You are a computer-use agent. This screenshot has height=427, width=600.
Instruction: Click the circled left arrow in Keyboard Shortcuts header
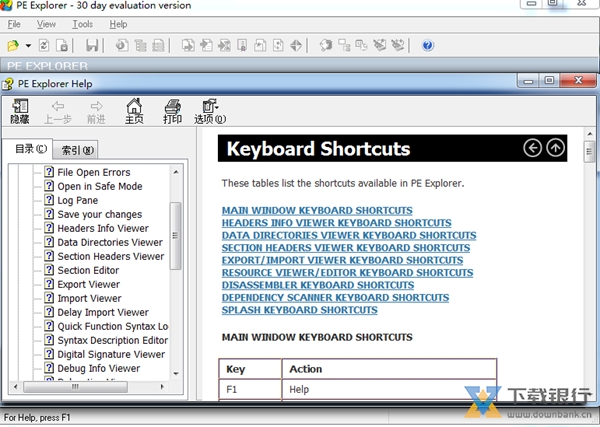pos(533,148)
